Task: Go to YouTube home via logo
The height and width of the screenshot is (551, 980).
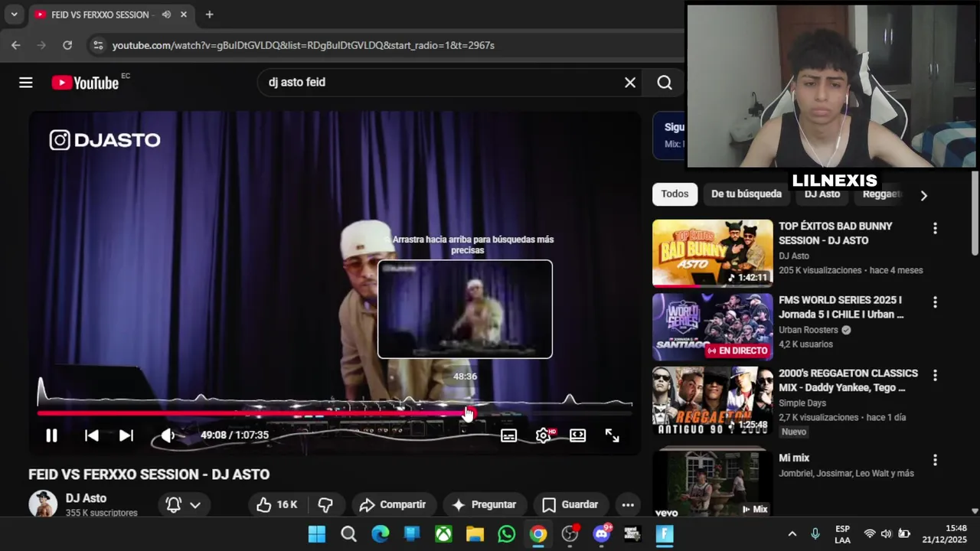Action: [85, 83]
